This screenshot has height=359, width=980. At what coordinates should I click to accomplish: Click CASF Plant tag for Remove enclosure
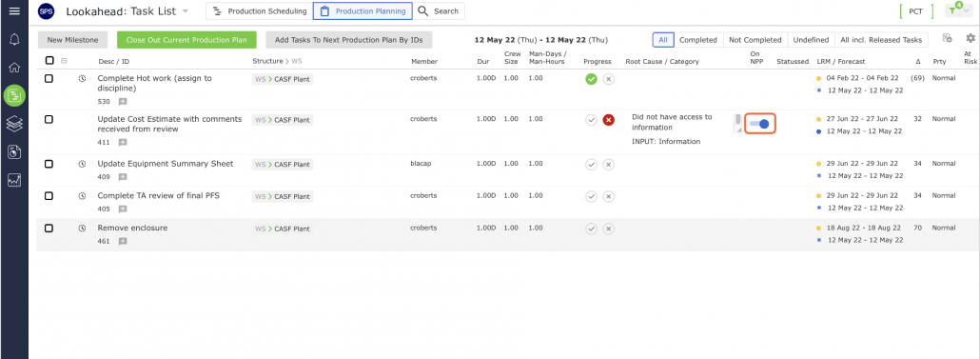click(x=283, y=229)
